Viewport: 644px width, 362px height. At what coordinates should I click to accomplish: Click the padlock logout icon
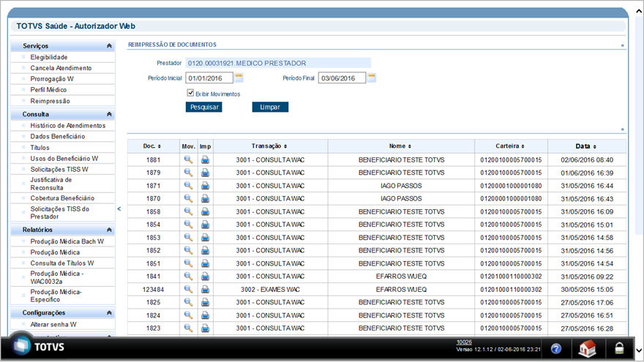click(619, 348)
